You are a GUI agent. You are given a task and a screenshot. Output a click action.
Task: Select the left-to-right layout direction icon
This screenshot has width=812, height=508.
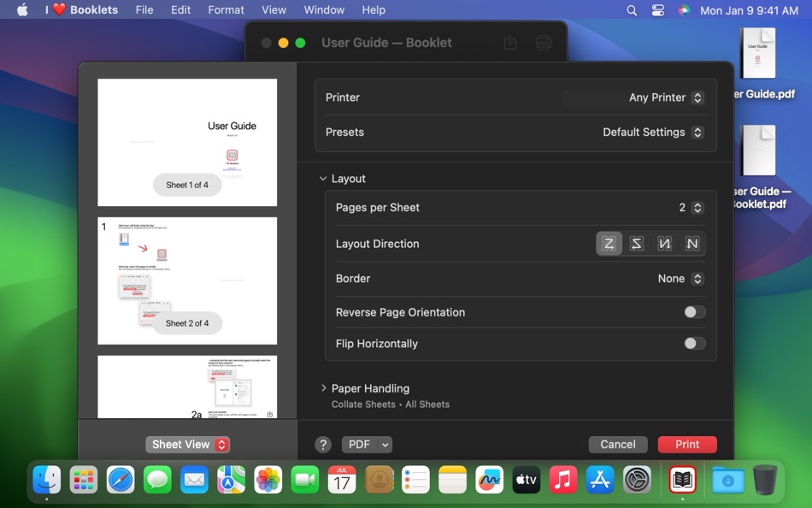609,243
